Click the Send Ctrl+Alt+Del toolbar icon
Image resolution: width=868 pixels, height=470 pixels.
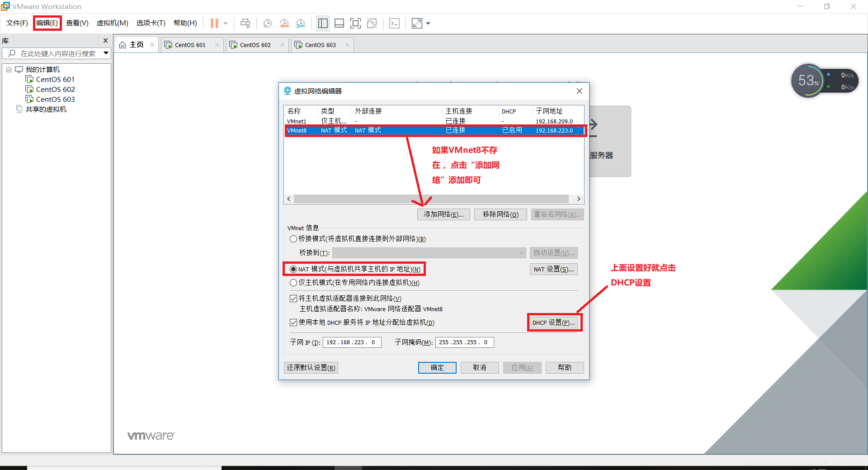coord(245,23)
